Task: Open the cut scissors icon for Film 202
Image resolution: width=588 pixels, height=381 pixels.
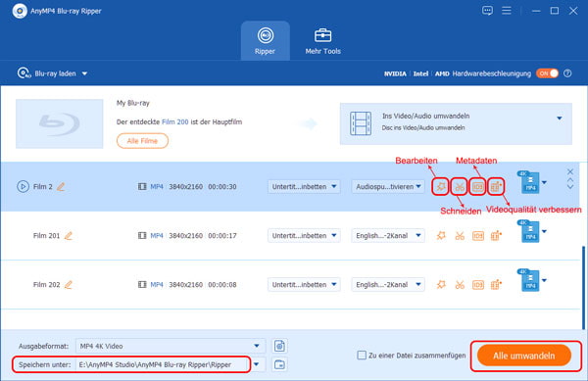Action: [x=460, y=285]
